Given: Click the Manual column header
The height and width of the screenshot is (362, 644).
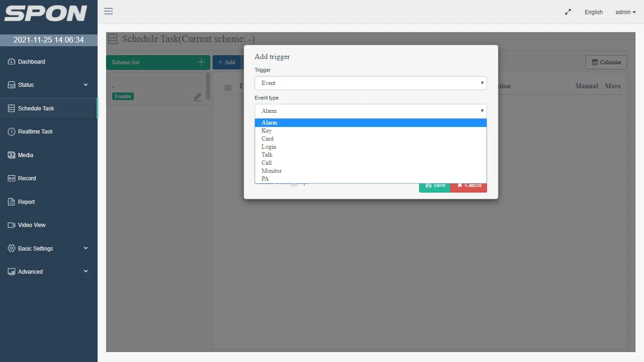Looking at the screenshot, I should point(586,86).
